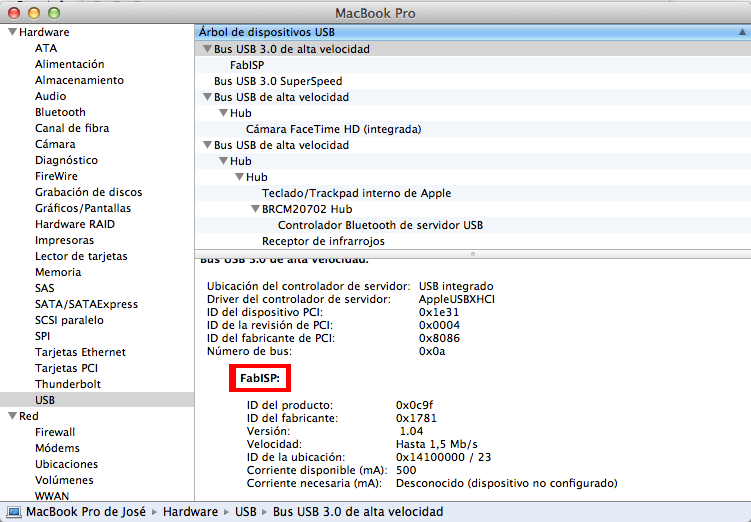
Task: Click the 0x1781 manufacturer ID value
Action: tap(416, 418)
